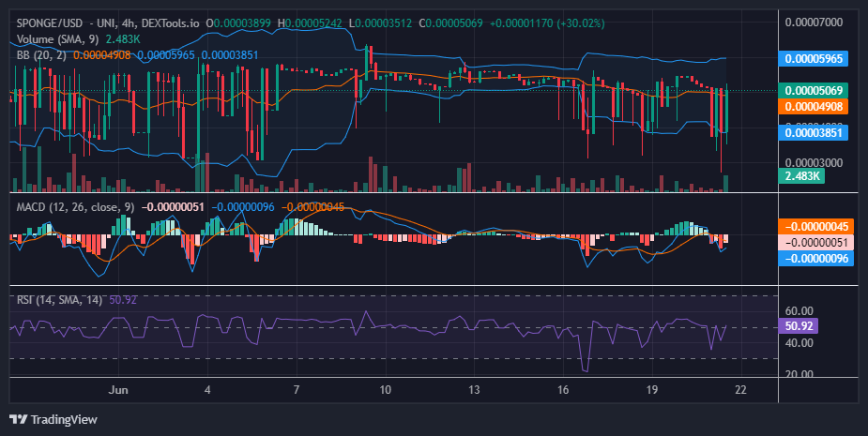This screenshot has height=436, width=868.
Task: Click the 4 date on time axis
Action: [207, 389]
